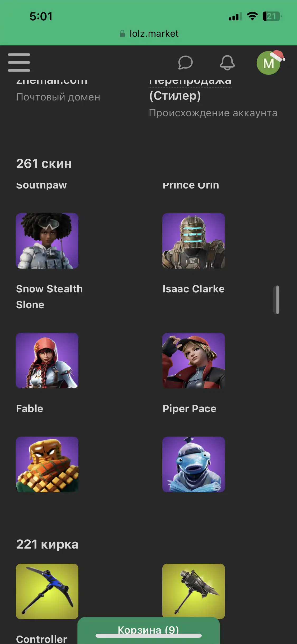Click the skin list scrollbar handle
297x644 pixels.
[x=277, y=300]
